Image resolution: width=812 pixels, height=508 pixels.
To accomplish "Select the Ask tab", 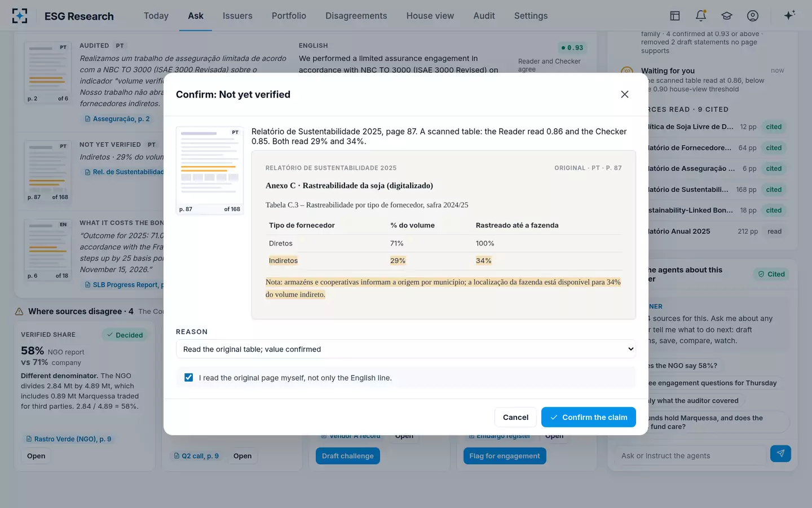I will click(x=196, y=16).
